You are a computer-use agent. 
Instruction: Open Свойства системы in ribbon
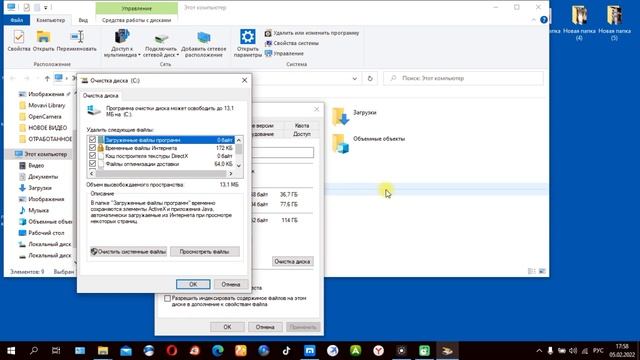point(292,43)
